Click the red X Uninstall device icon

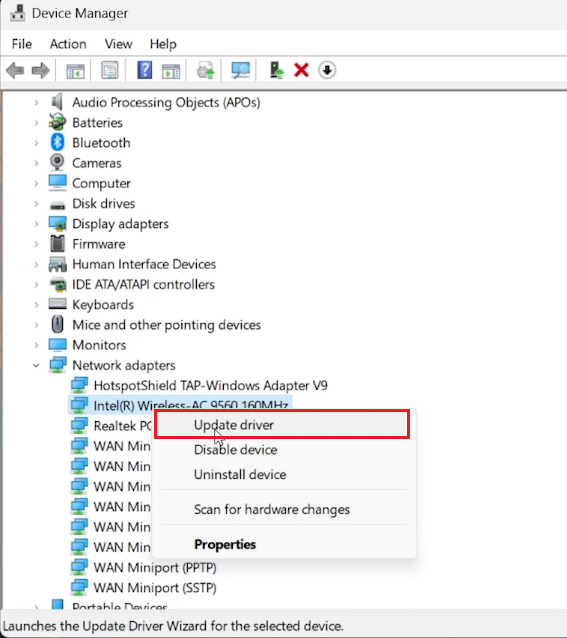(301, 70)
